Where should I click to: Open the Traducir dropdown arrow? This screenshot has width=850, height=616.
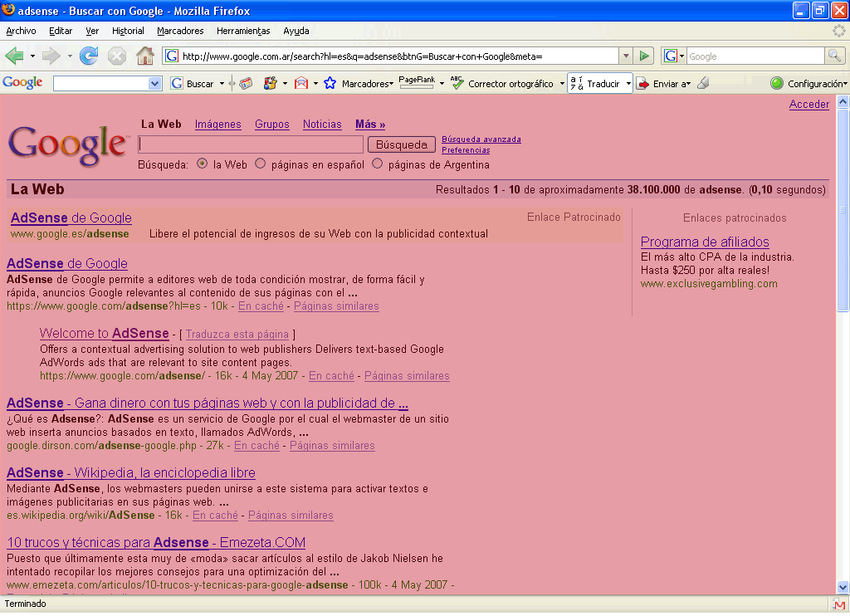(628, 84)
